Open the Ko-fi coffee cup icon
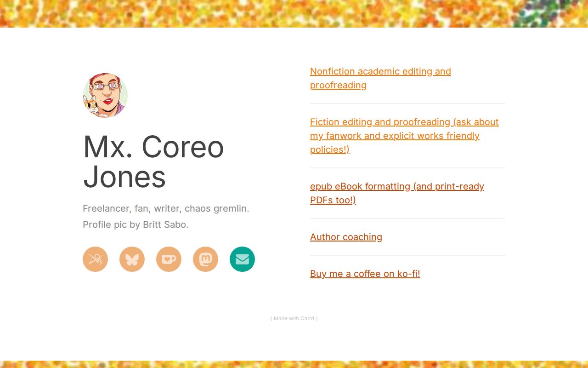The width and height of the screenshot is (588, 368). pos(169,259)
